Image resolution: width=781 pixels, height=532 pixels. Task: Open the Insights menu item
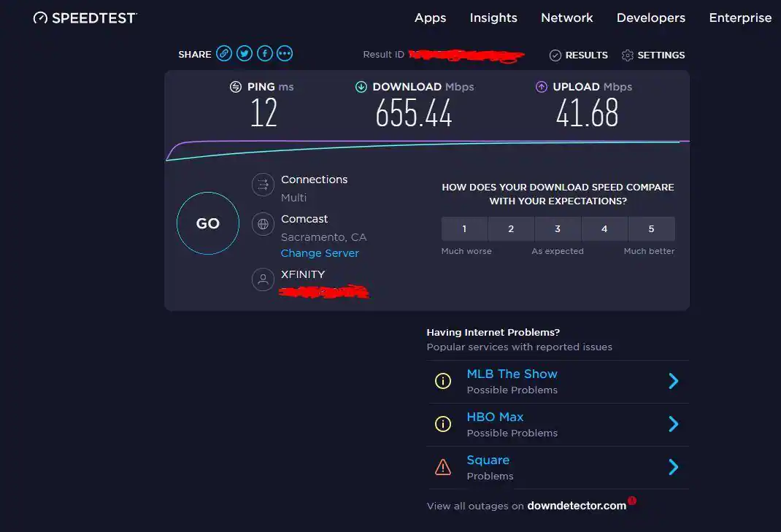tap(493, 18)
